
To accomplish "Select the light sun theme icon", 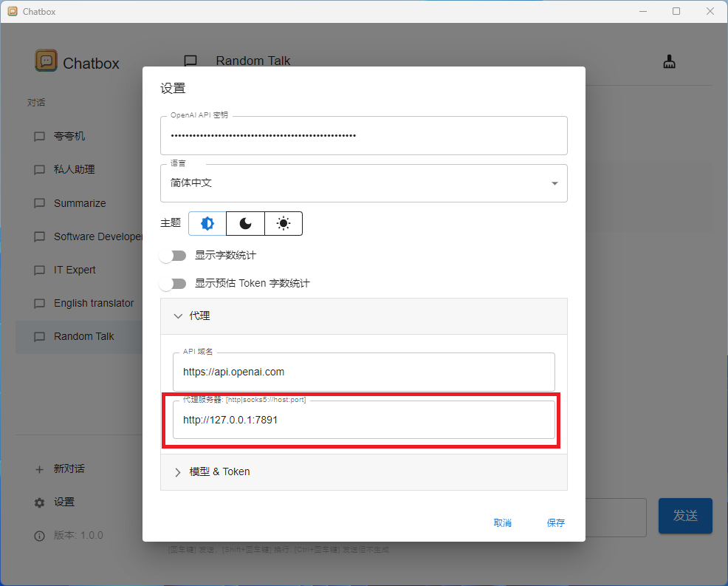I will (284, 223).
